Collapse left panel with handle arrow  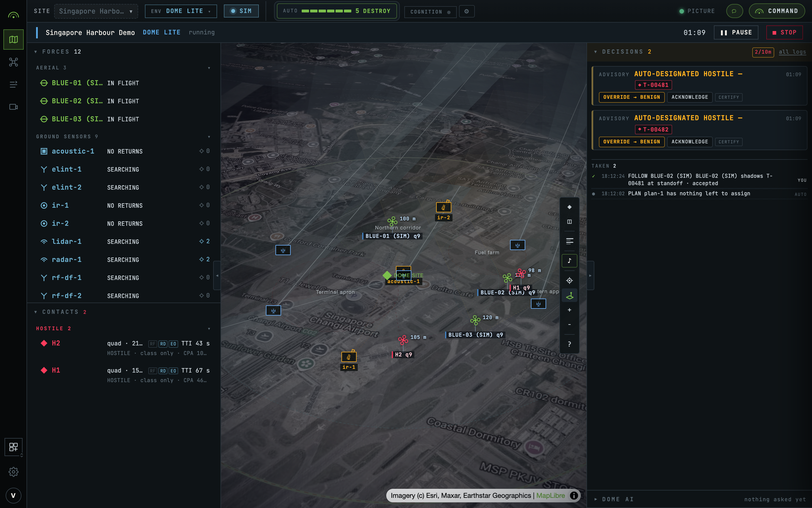(217, 275)
